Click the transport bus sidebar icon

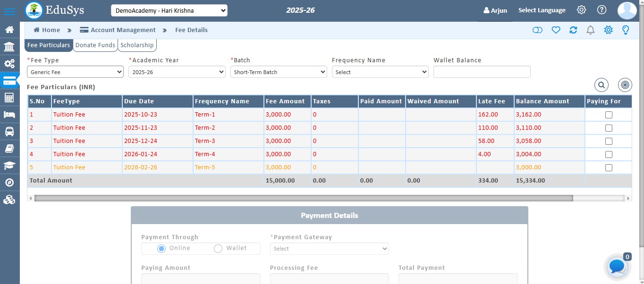[x=9, y=131]
